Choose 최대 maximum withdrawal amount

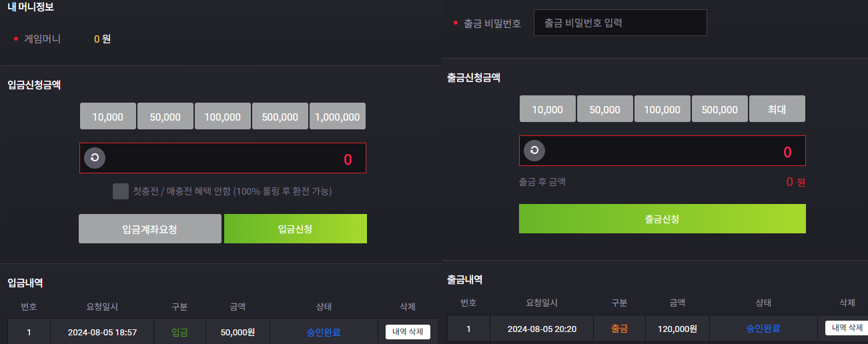coord(777,109)
